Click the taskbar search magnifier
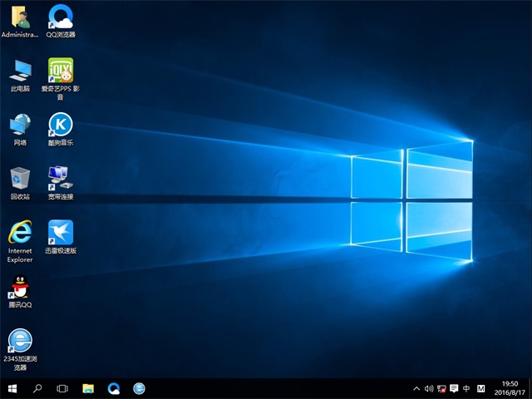532x399 pixels. 37,388
